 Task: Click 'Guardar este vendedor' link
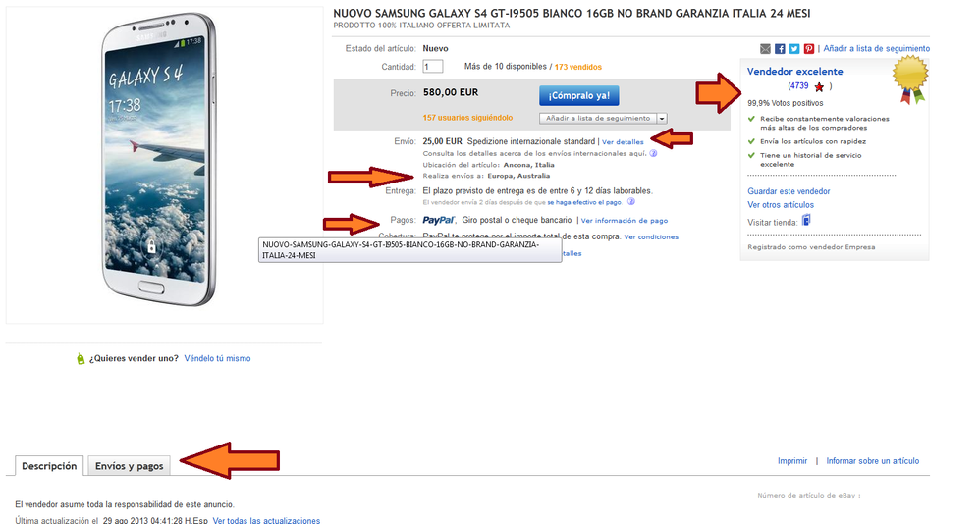(789, 191)
